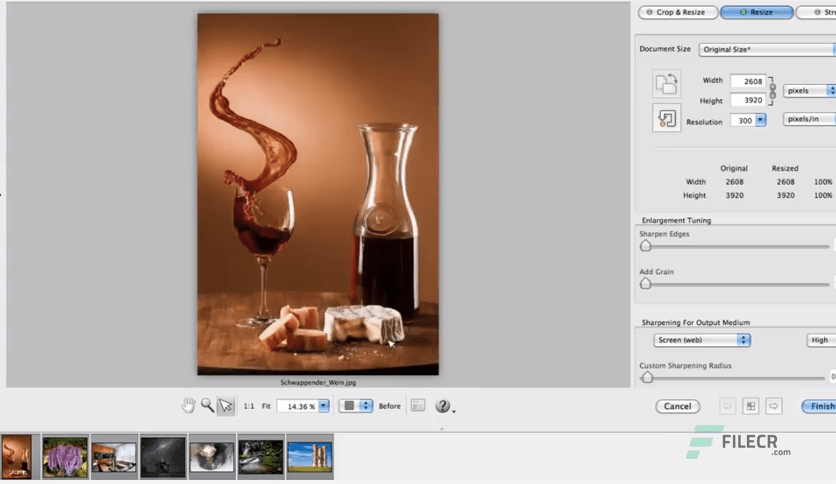Adjust the Sharpen Edges slider handle

pyautogui.click(x=646, y=246)
